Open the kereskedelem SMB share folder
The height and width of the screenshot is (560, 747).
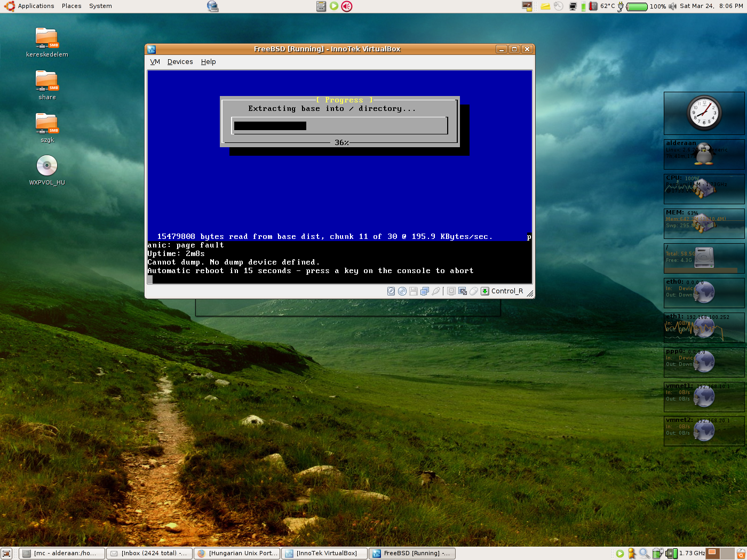tap(47, 43)
